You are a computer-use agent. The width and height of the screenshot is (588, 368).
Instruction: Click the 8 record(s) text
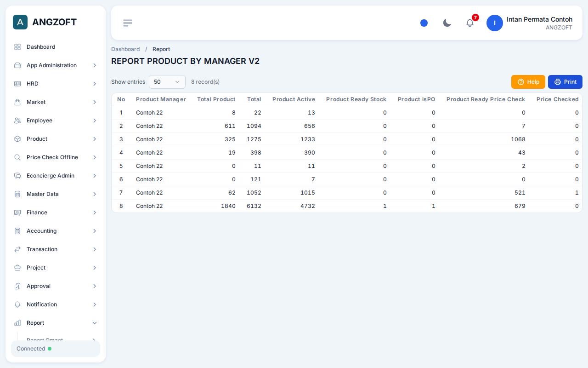205,82
